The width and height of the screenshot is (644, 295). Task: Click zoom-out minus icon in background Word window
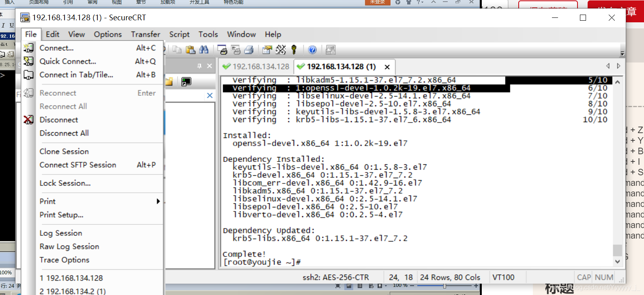click(412, 286)
